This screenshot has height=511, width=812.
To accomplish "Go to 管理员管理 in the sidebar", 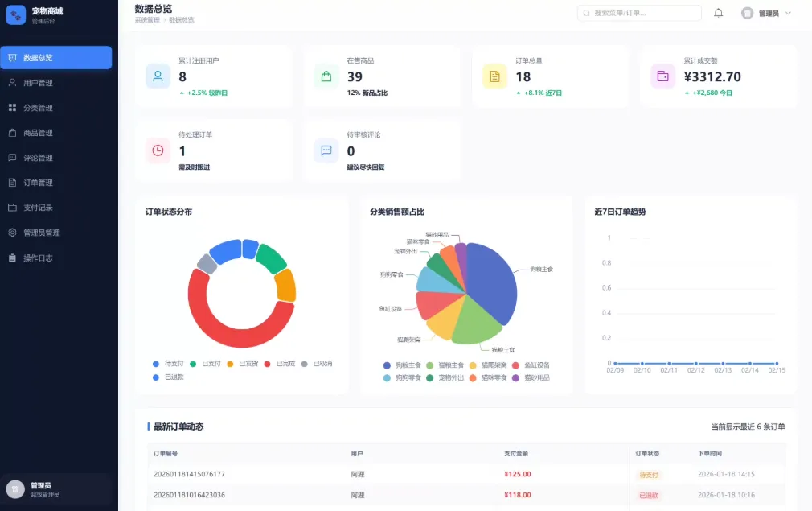I will (x=56, y=233).
